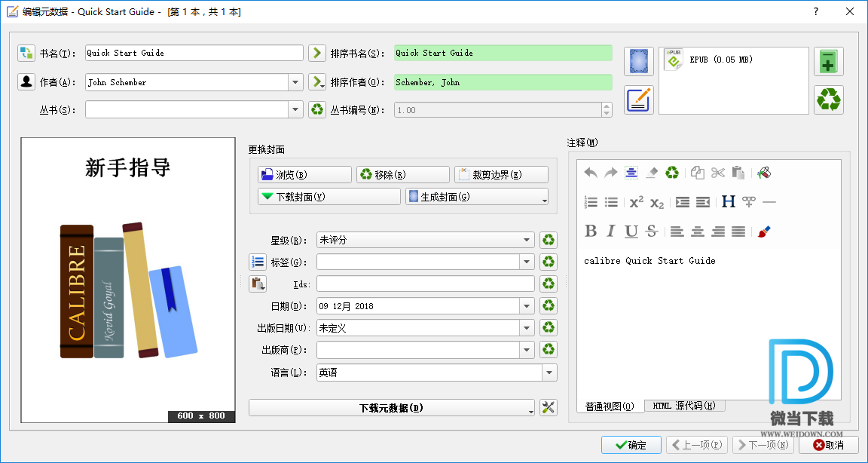This screenshot has width=868, height=463.
Task: Click the copy icon in comments toolbar
Action: (698, 173)
